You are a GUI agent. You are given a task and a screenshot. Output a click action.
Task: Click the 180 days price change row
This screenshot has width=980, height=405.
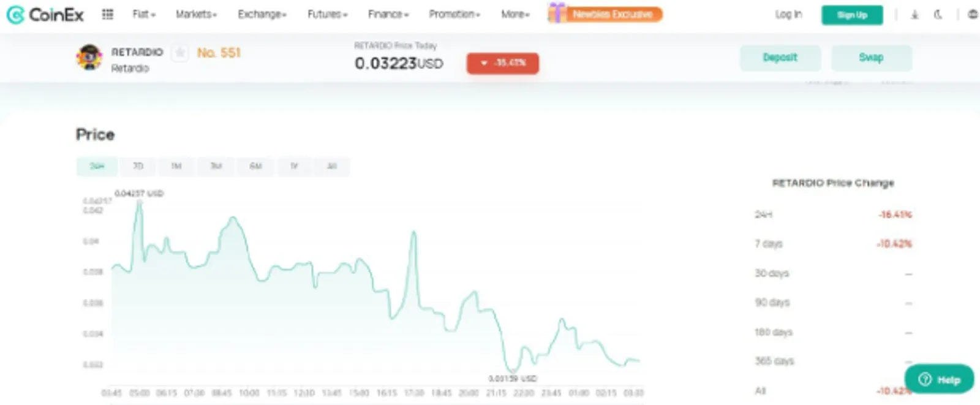pyautogui.click(x=833, y=332)
